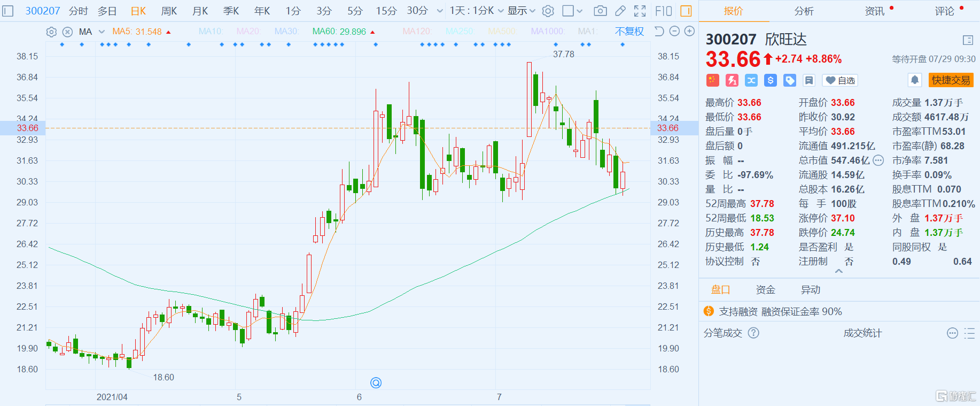
Task: Switch to 年K yearly chart
Action: [x=262, y=11]
